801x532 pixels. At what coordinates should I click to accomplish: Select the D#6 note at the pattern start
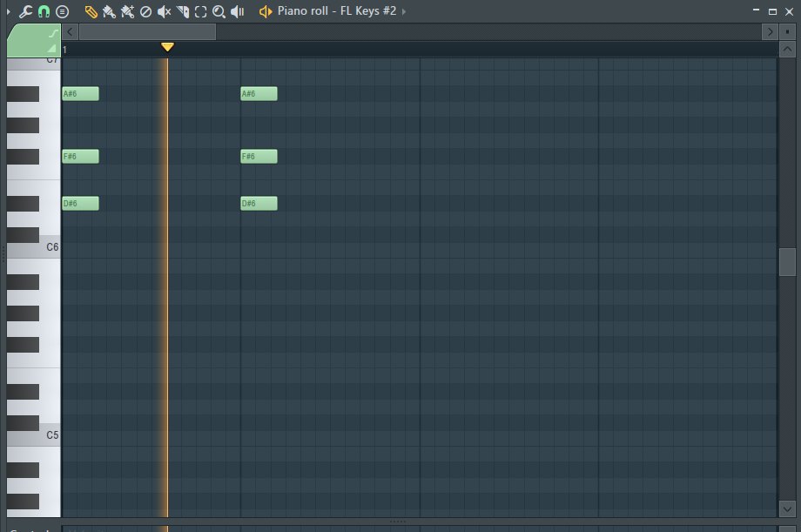[x=80, y=204]
